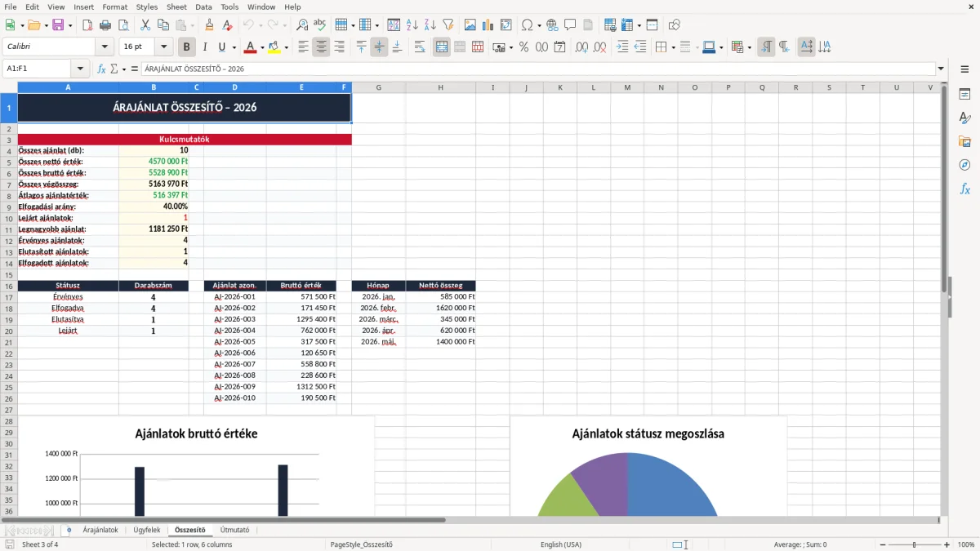Open the 16 pt font size dropdown

point(163,47)
